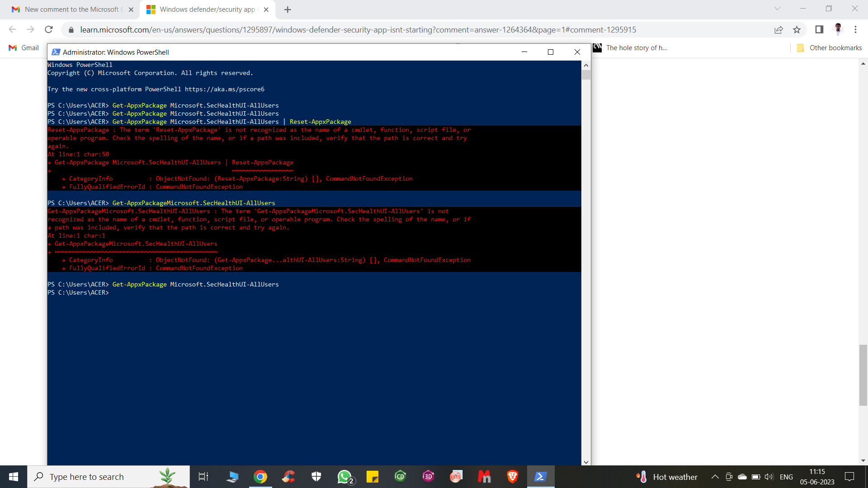The image size is (868, 488).
Task: Open Brave browser from the taskbar
Action: [x=513, y=477]
